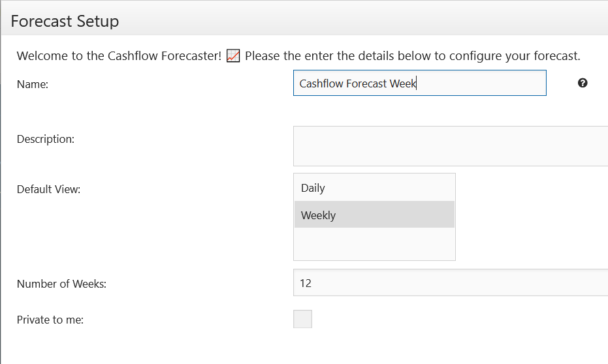608x364 pixels.
Task: Click "Welcome to the Cashflow Forecaster!" text
Action: 119,55
